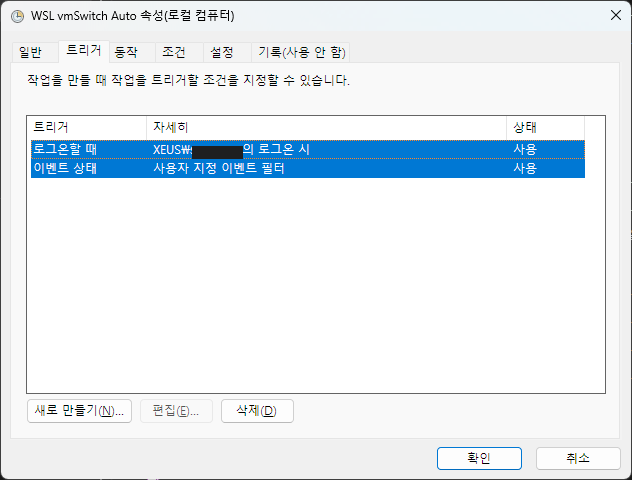Open the 기록(사용 안 함) tab
The width and height of the screenshot is (632, 480).
(x=302, y=52)
